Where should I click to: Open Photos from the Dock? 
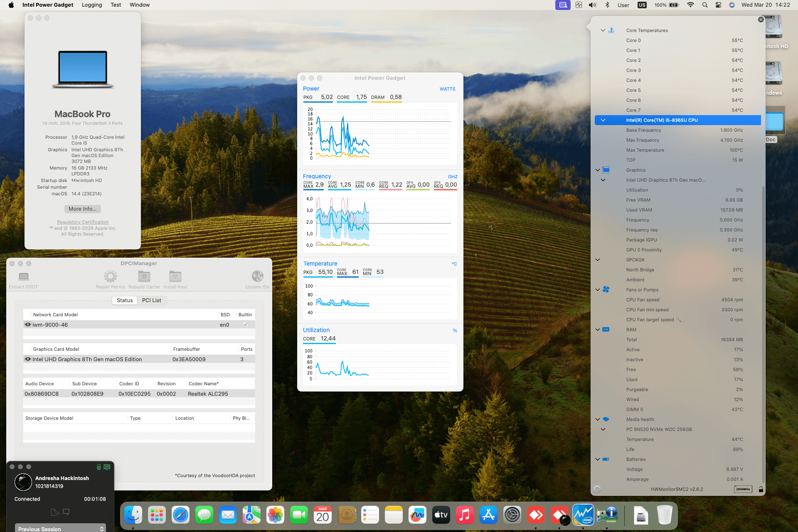click(x=275, y=515)
